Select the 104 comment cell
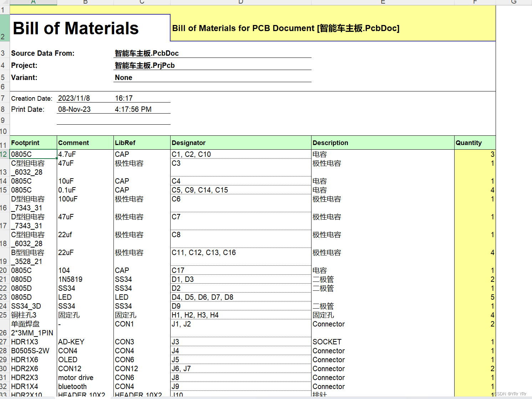This screenshot has width=532, height=399. 85,270
